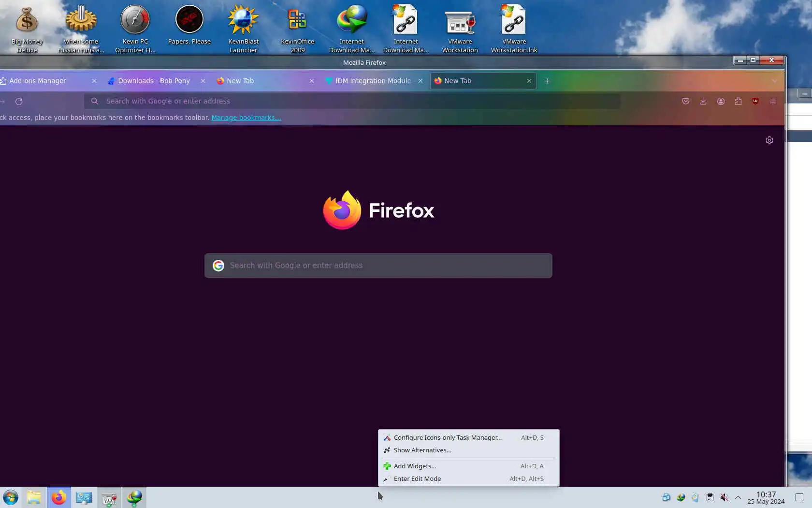
Task: Open the Internet Download Manager tray icon
Action: point(681,497)
